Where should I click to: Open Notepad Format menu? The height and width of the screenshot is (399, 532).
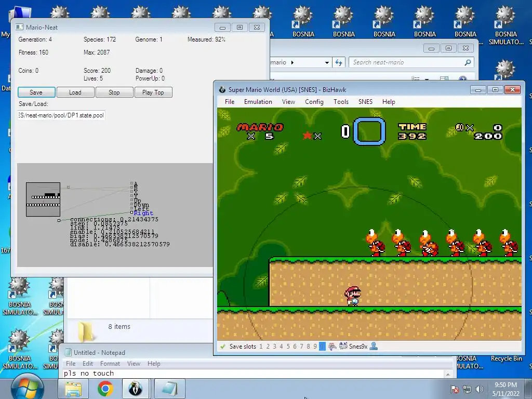[110, 364]
